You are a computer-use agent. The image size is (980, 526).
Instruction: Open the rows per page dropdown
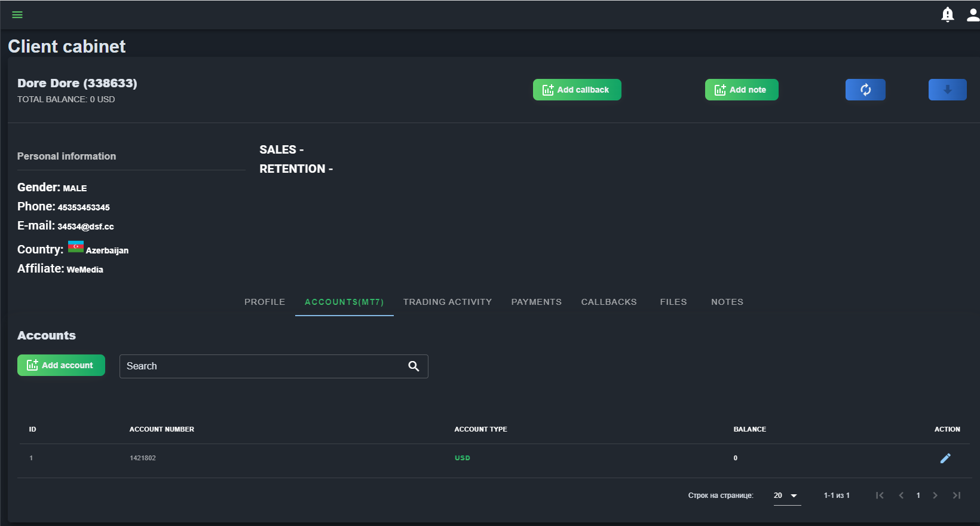(787, 496)
